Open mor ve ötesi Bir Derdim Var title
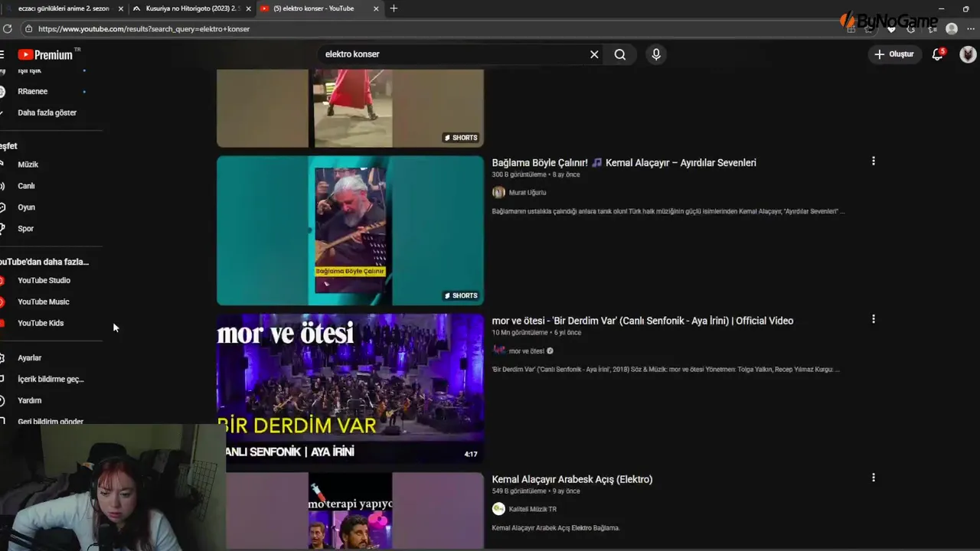This screenshot has width=980, height=551. [x=642, y=321]
